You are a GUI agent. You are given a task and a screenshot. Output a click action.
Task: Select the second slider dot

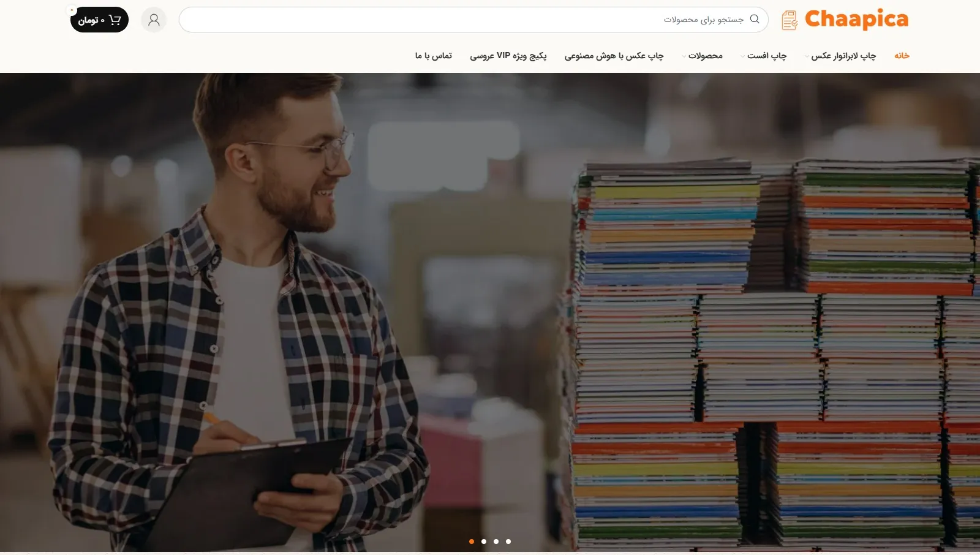point(484,542)
